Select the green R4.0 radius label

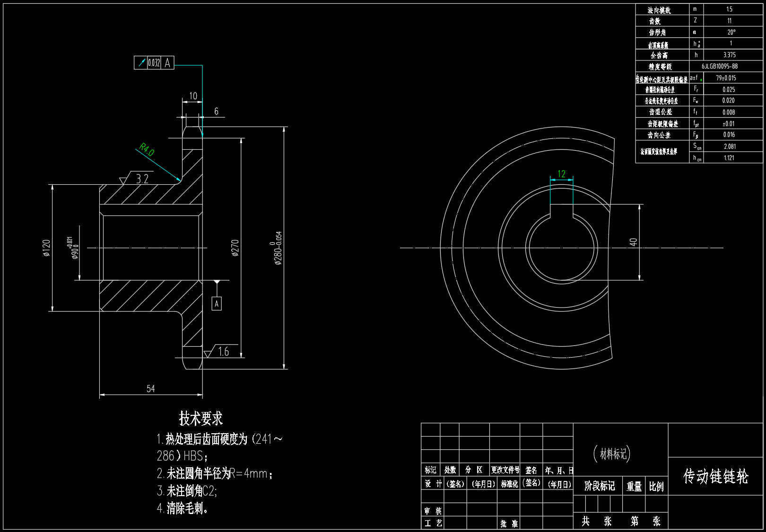click(x=147, y=150)
